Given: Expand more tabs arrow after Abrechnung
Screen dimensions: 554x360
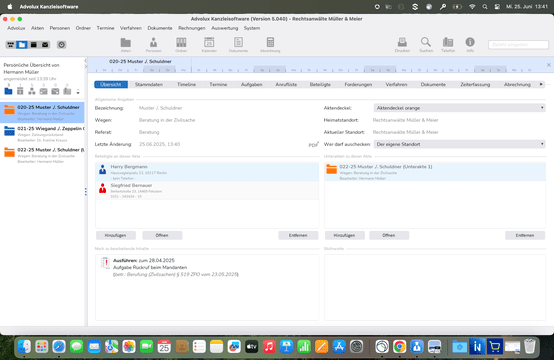Looking at the screenshot, I should 541,84.
